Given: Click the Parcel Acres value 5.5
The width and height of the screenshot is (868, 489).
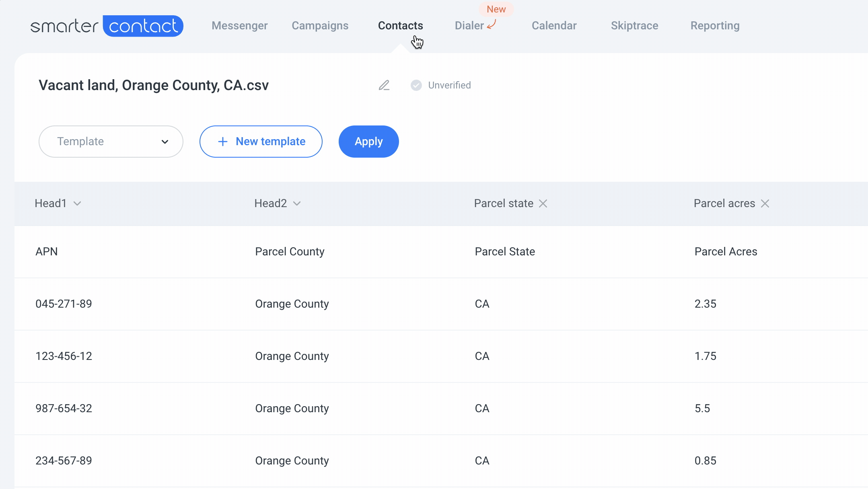Looking at the screenshot, I should 702,409.
